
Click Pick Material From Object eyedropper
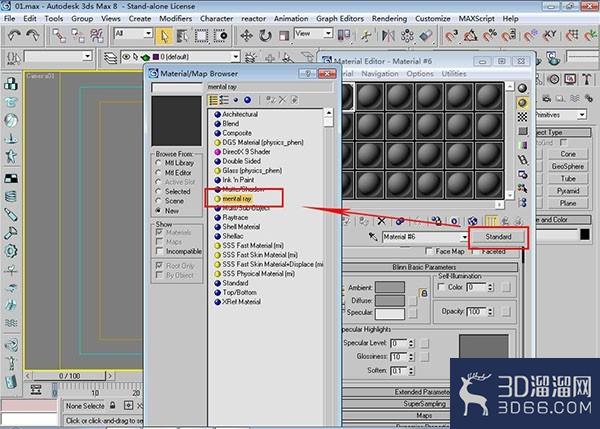click(373, 237)
